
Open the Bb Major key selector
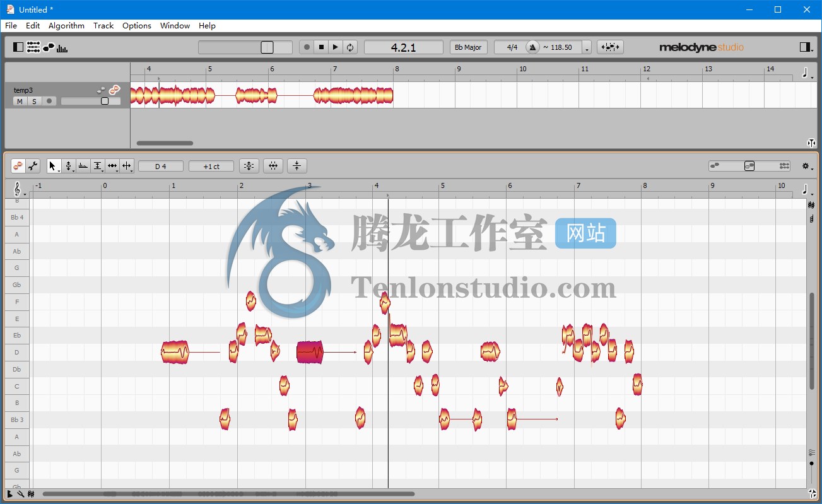point(468,47)
